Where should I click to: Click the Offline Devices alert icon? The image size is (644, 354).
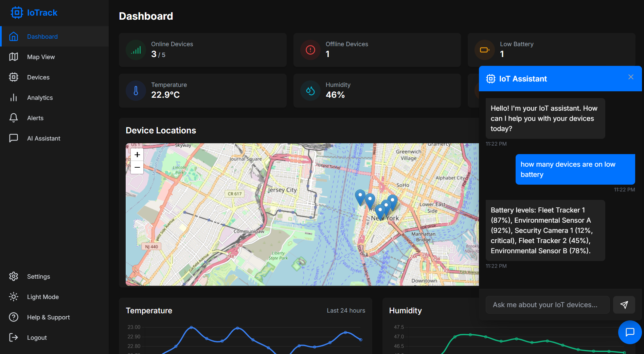point(310,50)
